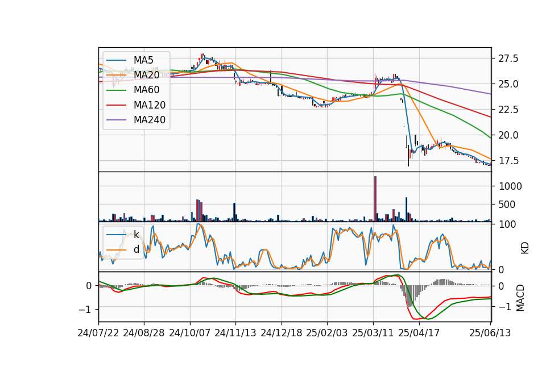546x392 pixels.
Task: Click the MA20 legend label
Action: pyautogui.click(x=146, y=75)
